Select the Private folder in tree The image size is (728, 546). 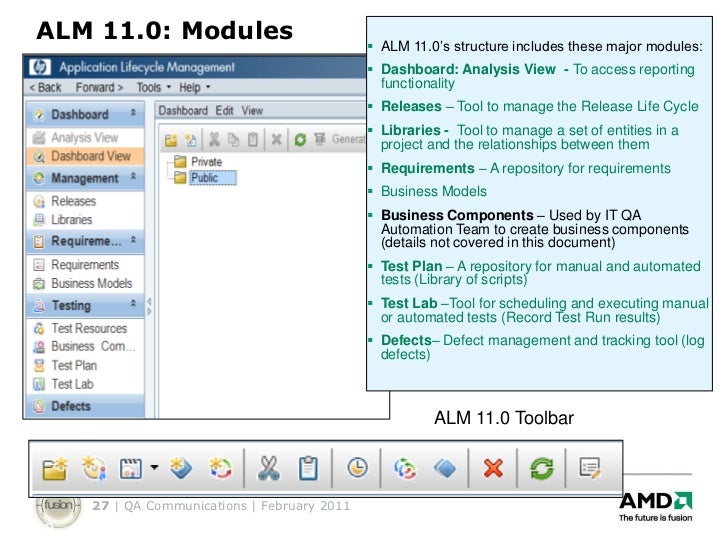tap(198, 162)
